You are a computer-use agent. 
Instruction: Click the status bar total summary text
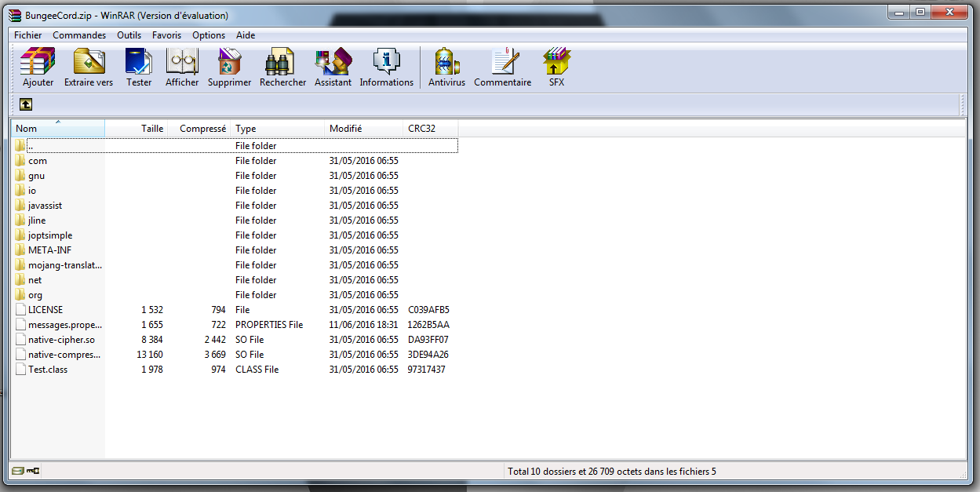point(612,472)
